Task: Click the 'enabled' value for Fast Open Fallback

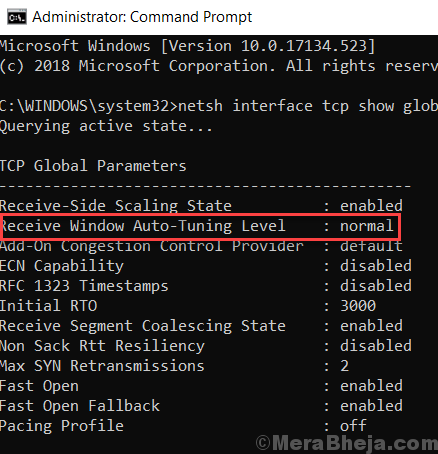Action: coord(371,406)
